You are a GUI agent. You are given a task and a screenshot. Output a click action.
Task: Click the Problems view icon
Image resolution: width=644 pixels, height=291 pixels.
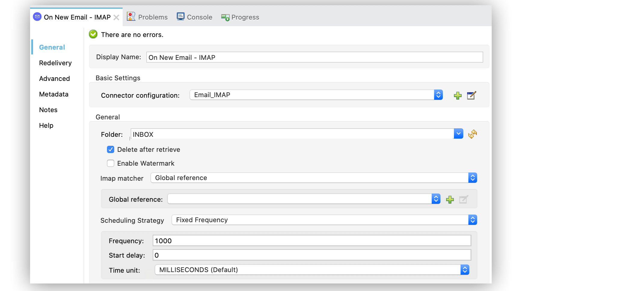click(131, 17)
